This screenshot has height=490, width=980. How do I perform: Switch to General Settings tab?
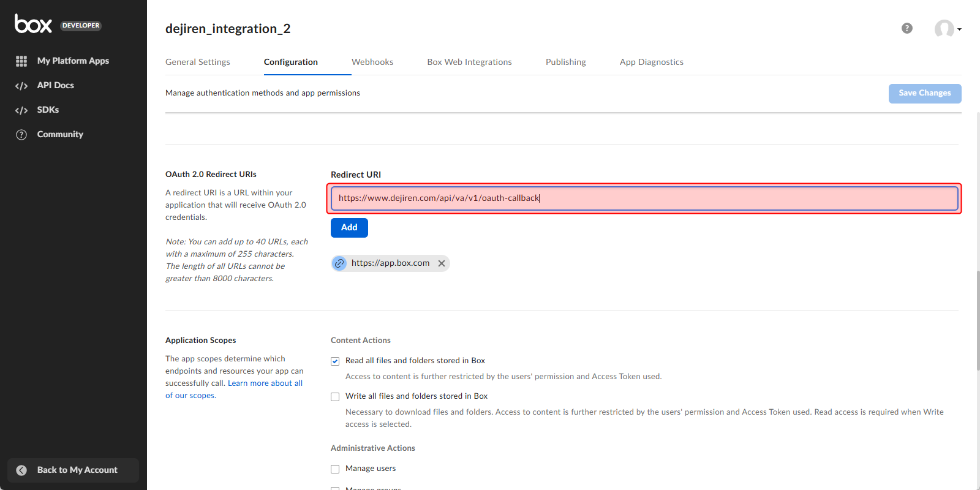[x=198, y=62]
